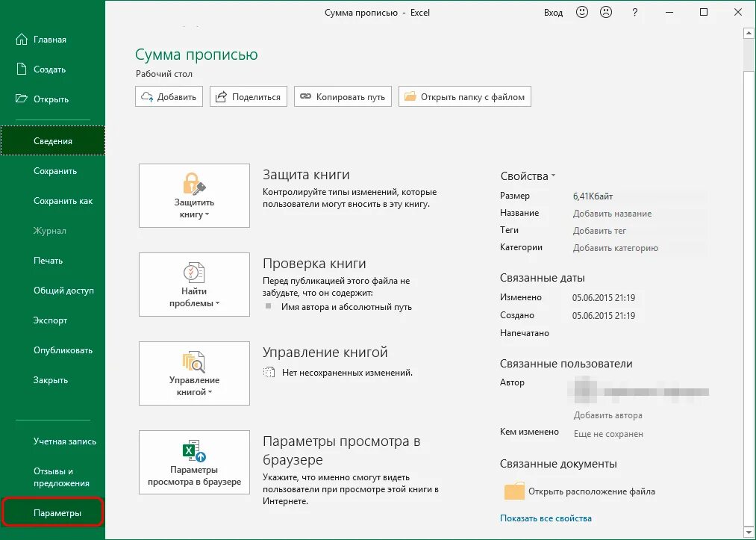Click the Создать new document icon
This screenshot has width=756, height=540.
pyautogui.click(x=21, y=69)
